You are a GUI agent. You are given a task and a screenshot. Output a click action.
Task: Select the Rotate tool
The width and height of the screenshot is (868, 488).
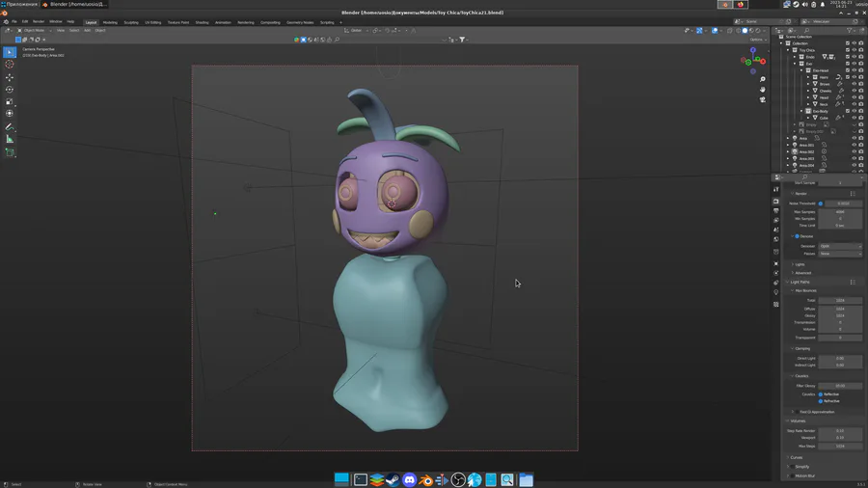(x=10, y=90)
